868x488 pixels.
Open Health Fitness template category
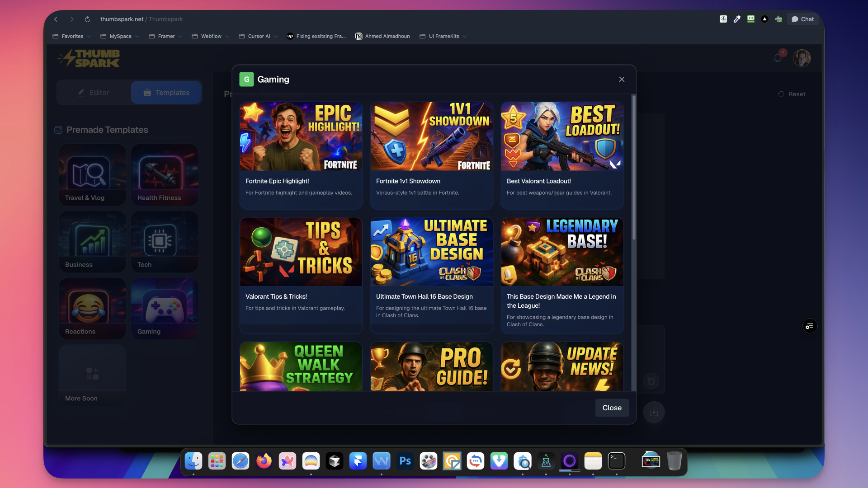(x=165, y=175)
